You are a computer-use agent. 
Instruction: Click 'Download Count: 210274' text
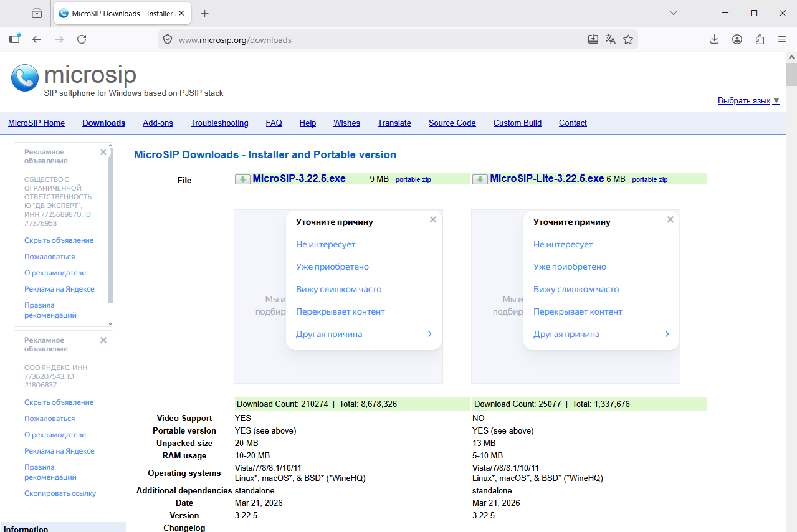(282, 404)
